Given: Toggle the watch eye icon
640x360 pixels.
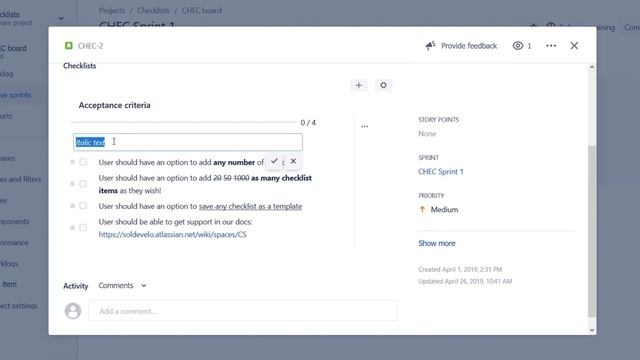Looking at the screenshot, I should click(518, 46).
